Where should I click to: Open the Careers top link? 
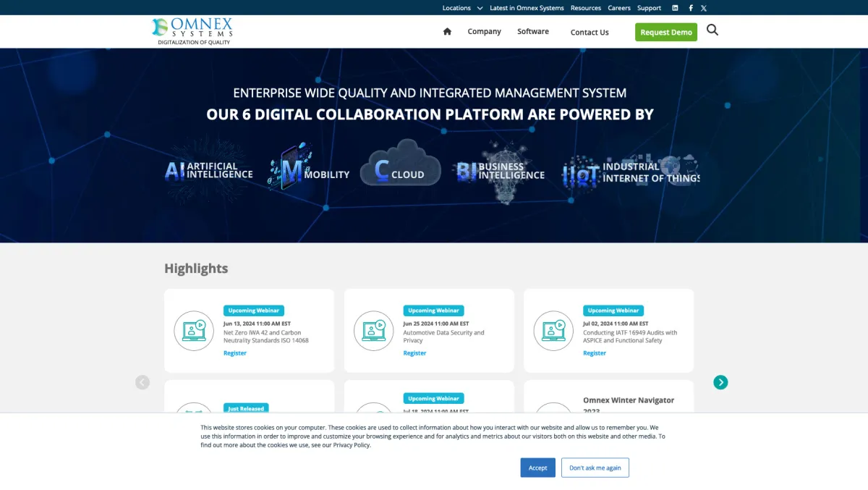point(619,8)
